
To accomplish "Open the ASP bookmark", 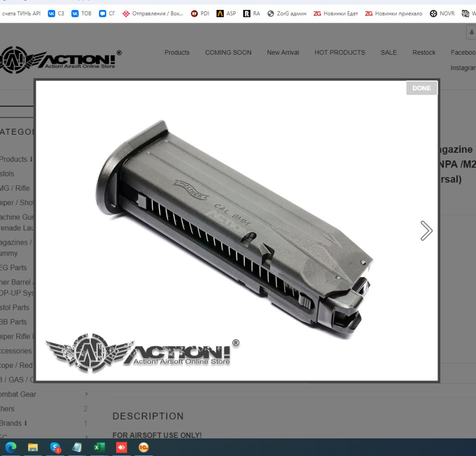I will 226,13.
